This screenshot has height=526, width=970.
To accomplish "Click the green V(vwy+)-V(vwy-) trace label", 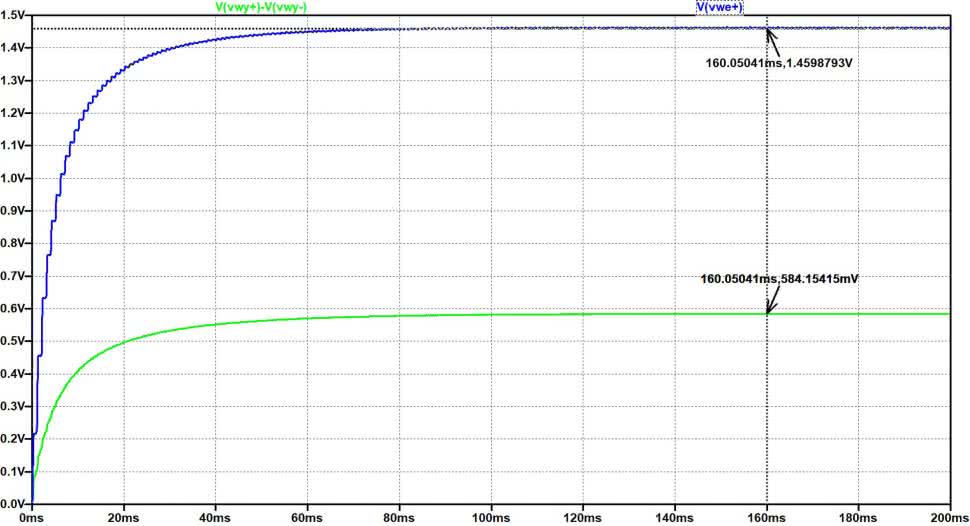I will click(273, 6).
